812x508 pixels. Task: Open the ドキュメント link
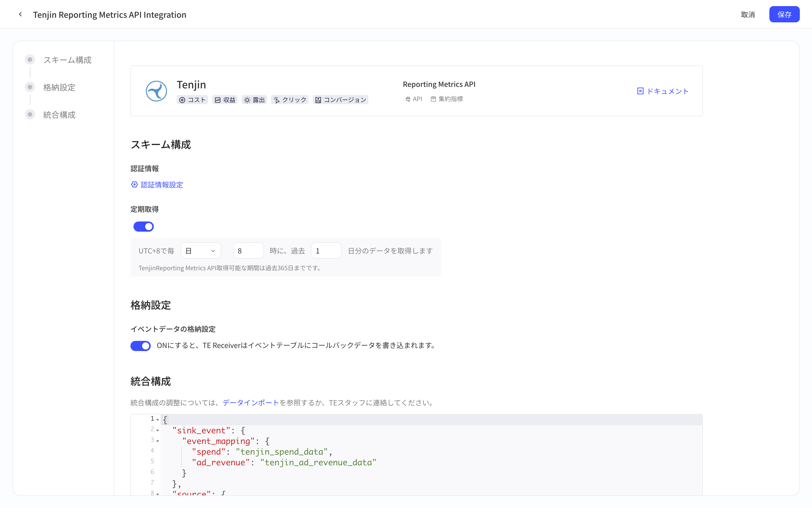tap(668, 91)
